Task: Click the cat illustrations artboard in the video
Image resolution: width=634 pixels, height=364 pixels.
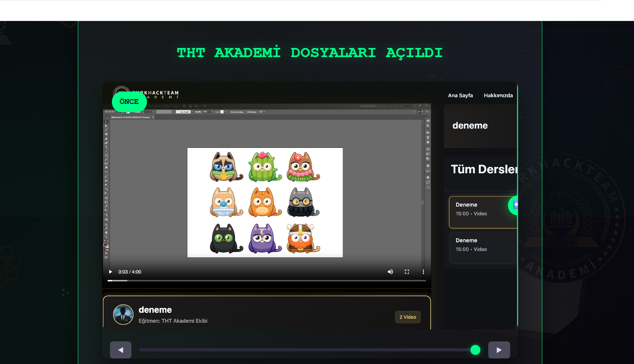Action: (265, 203)
